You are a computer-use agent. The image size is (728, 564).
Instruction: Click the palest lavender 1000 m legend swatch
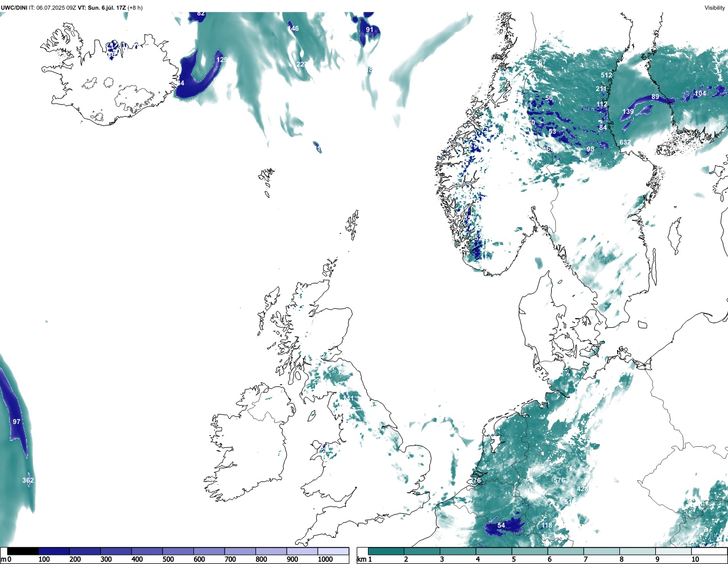pyautogui.click(x=333, y=551)
